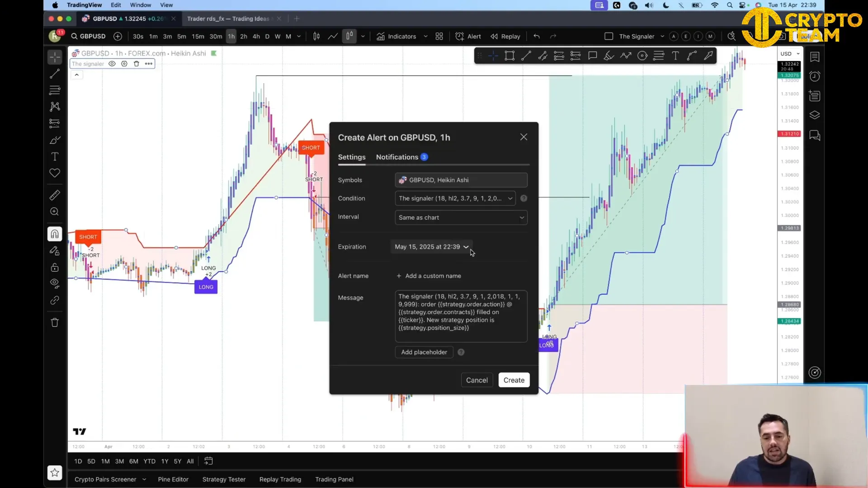Select the text tool in left sidebar
The width and height of the screenshot is (868, 488).
tap(55, 156)
